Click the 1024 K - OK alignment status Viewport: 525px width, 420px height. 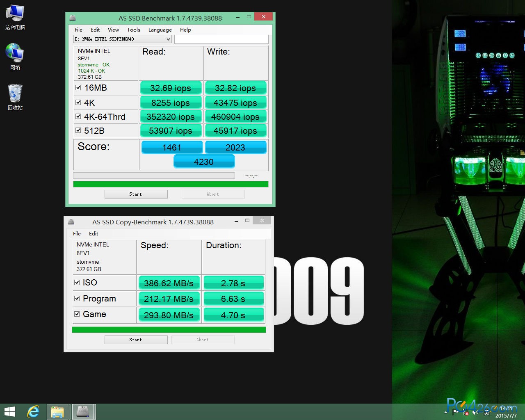(91, 71)
